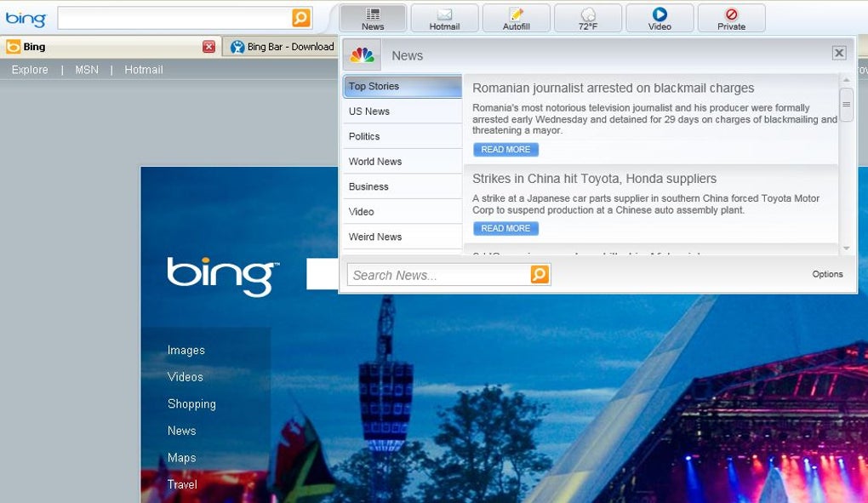Click the orange Bing Bar search button
Image resolution: width=868 pixels, height=503 pixels.
[301, 18]
